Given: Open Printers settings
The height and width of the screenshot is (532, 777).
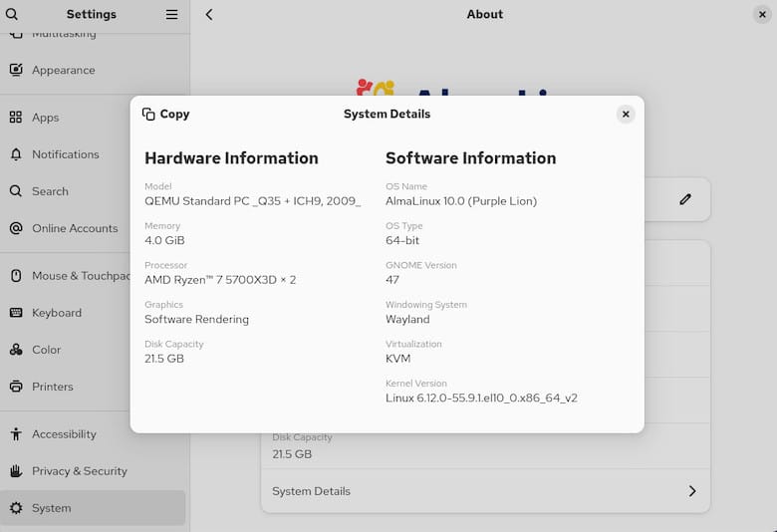Looking at the screenshot, I should coord(93,387).
